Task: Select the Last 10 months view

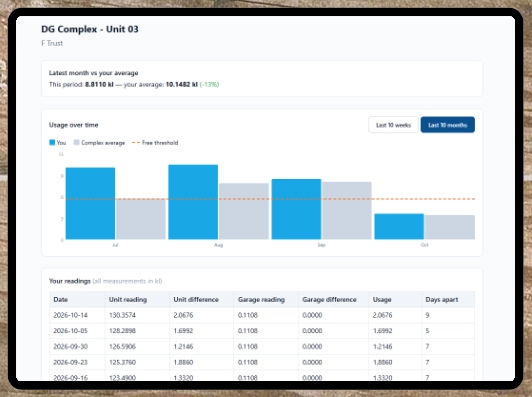Action: coord(448,125)
